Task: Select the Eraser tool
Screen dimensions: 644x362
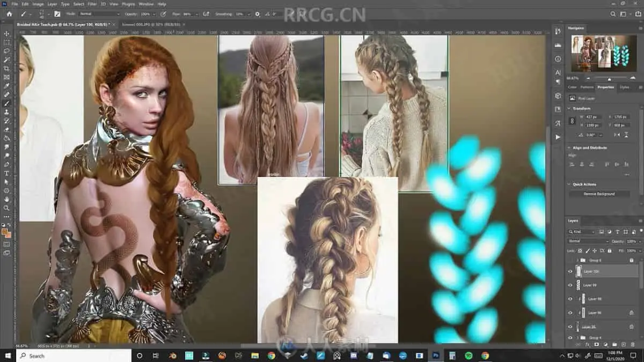Action: 7,129
